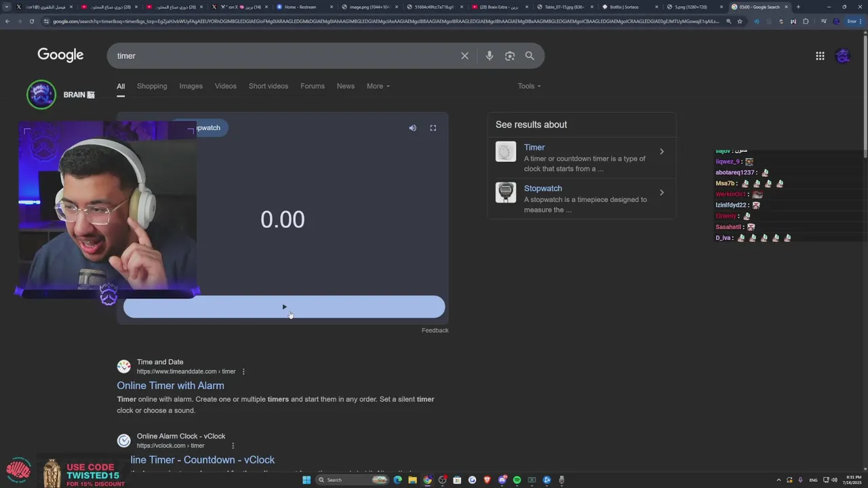The image size is (868, 488).
Task: Open a new browser tab with plus icon
Action: click(x=798, y=7)
